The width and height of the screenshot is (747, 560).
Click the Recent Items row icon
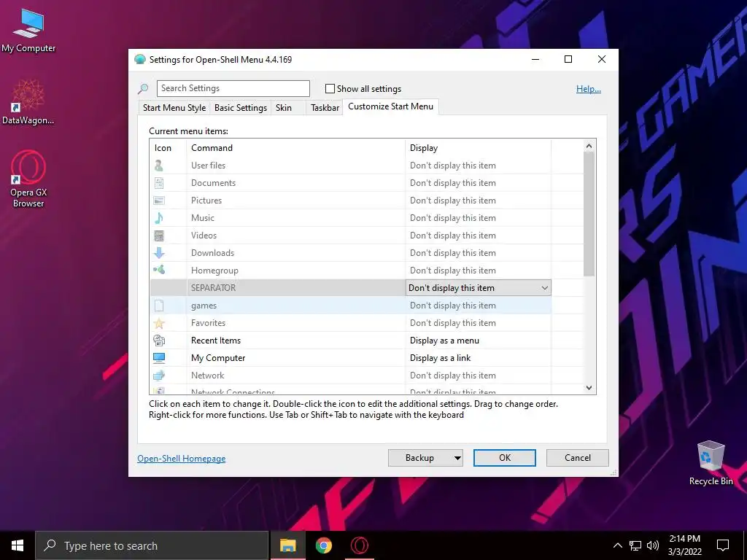pos(159,341)
